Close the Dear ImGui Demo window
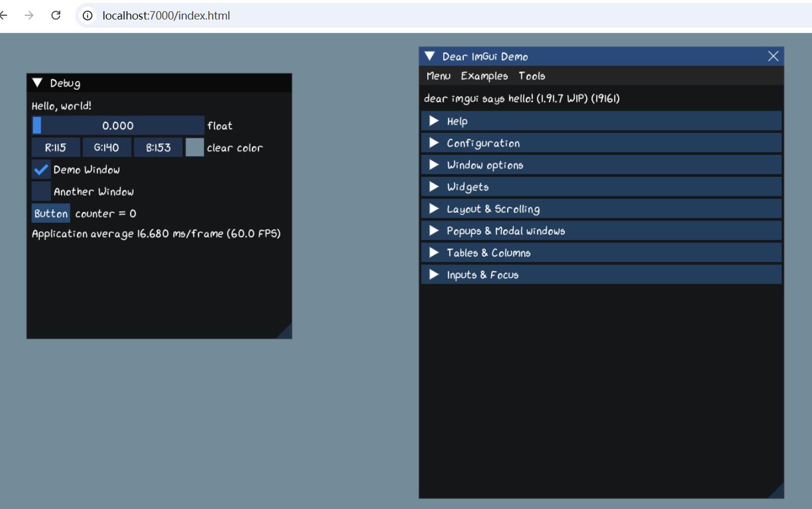The width and height of the screenshot is (812, 509). click(x=773, y=56)
